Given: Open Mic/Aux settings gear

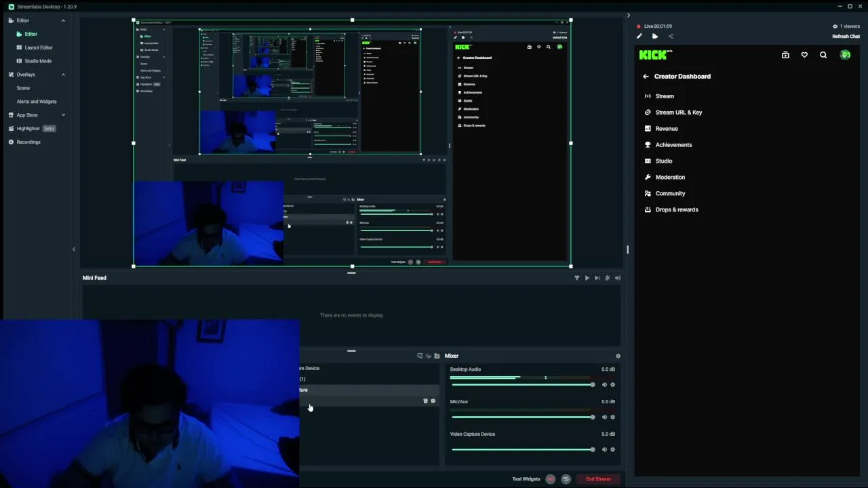Looking at the screenshot, I should [613, 418].
